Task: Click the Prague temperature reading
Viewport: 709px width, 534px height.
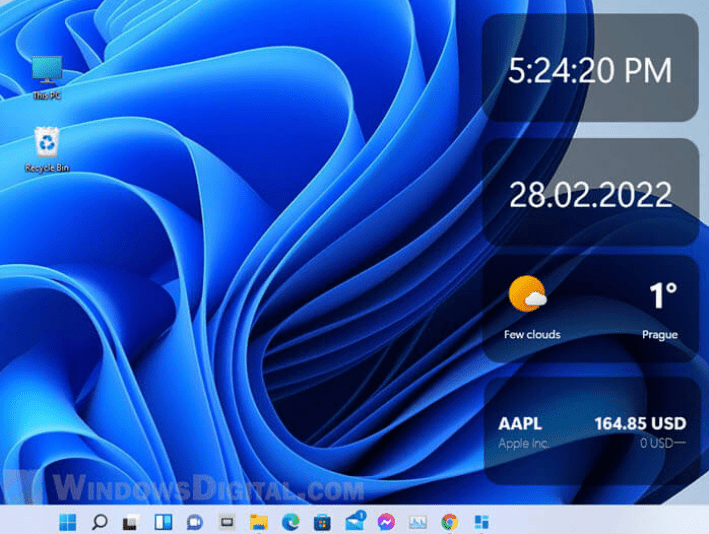Action: [x=662, y=295]
